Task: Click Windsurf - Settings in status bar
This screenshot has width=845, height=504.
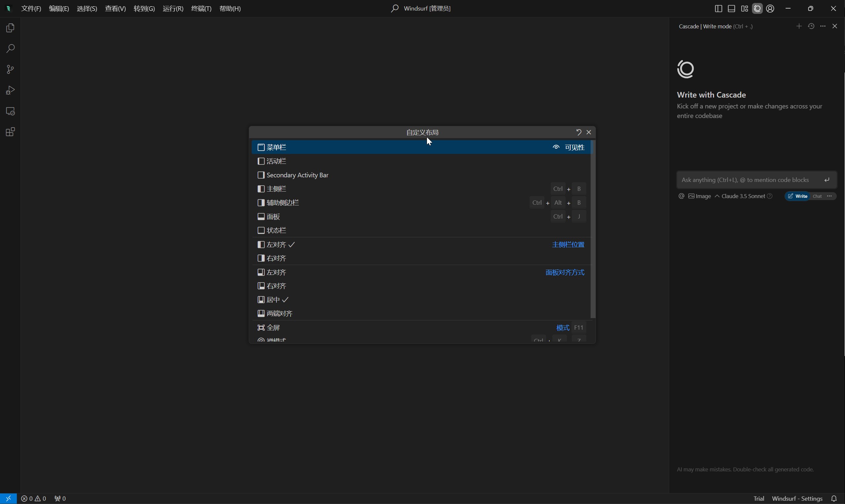Action: tap(797, 498)
